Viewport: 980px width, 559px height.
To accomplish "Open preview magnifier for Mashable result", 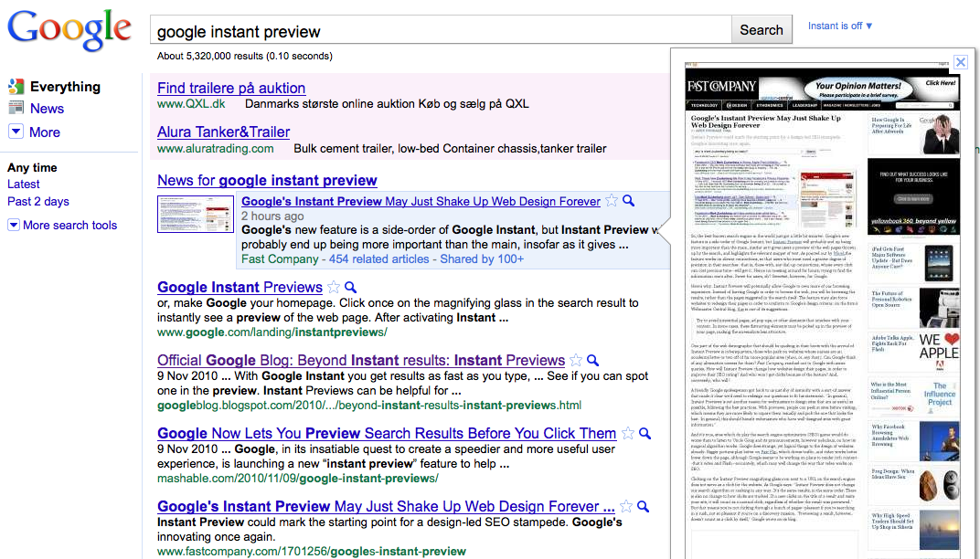I will point(645,433).
